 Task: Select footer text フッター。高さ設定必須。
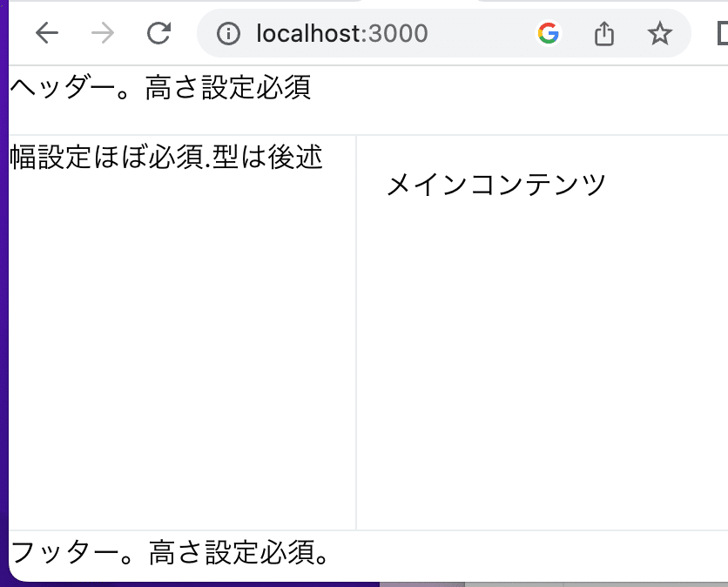(x=170, y=552)
